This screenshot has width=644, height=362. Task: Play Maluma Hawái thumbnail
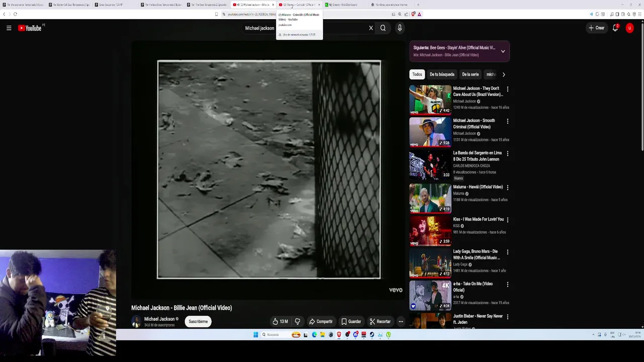click(x=430, y=198)
